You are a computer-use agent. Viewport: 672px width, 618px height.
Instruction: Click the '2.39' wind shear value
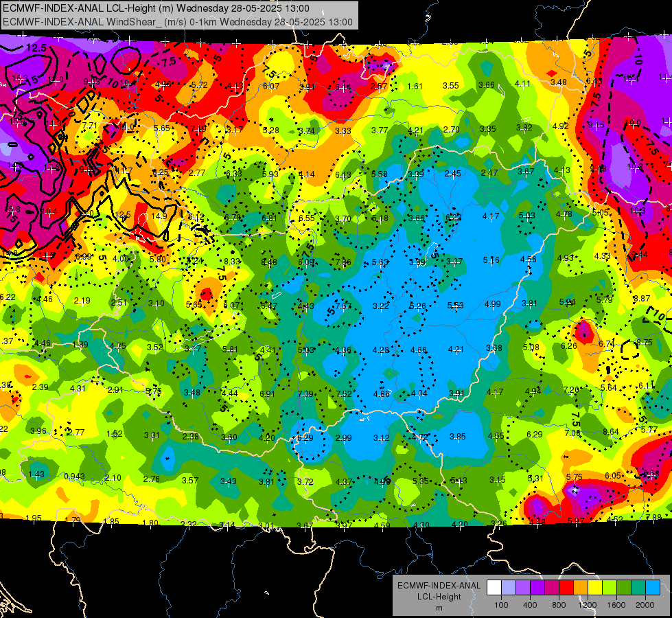40,387
